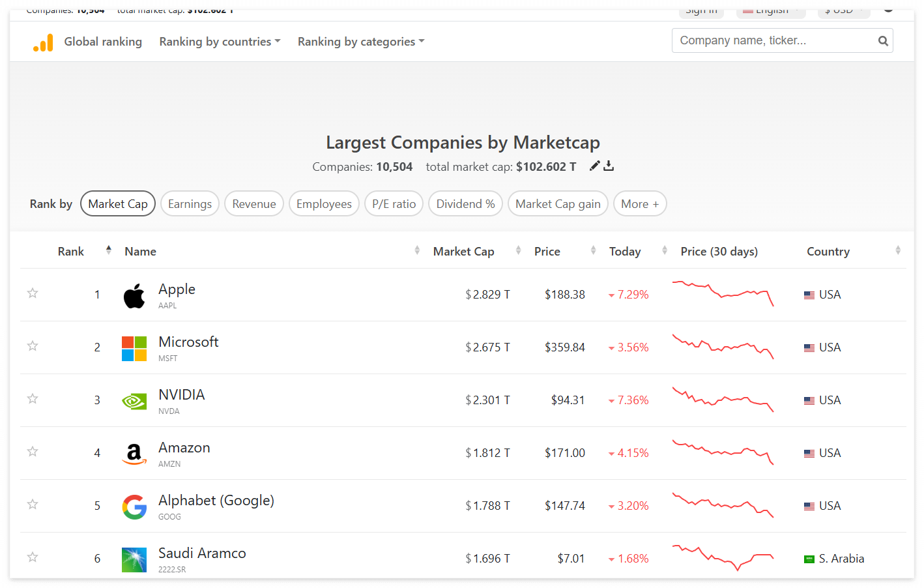Image resolution: width=924 pixels, height=588 pixels.
Task: Click the Amazon logo icon
Action: coord(134,454)
